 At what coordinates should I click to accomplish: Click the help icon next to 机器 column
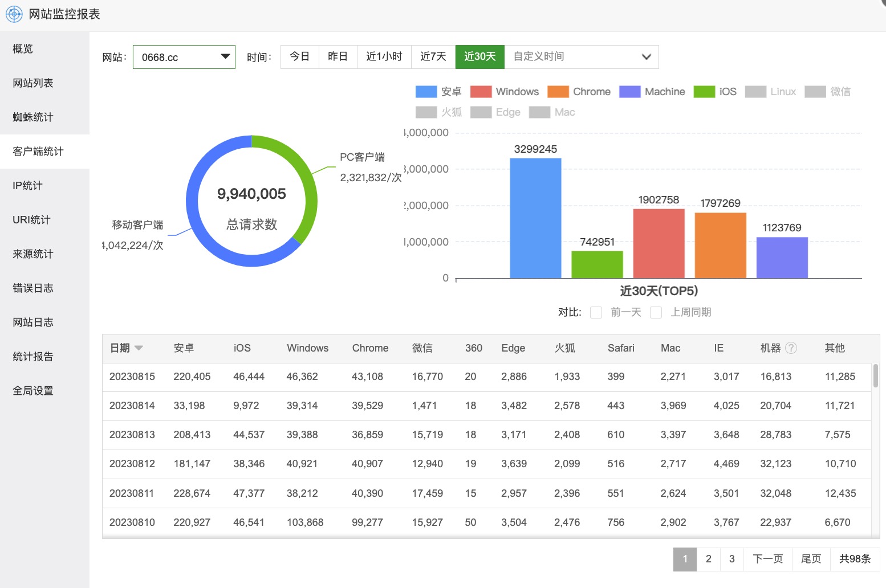(x=791, y=348)
